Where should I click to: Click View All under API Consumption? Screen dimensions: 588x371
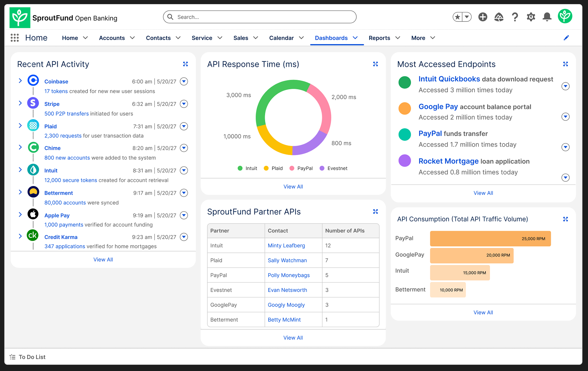tap(483, 312)
